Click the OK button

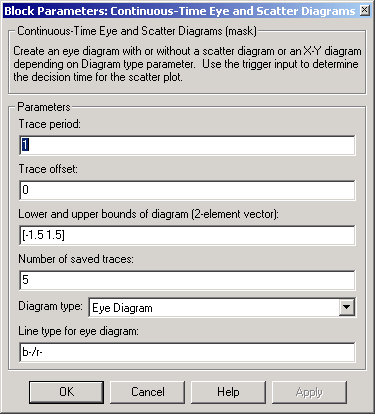66,392
